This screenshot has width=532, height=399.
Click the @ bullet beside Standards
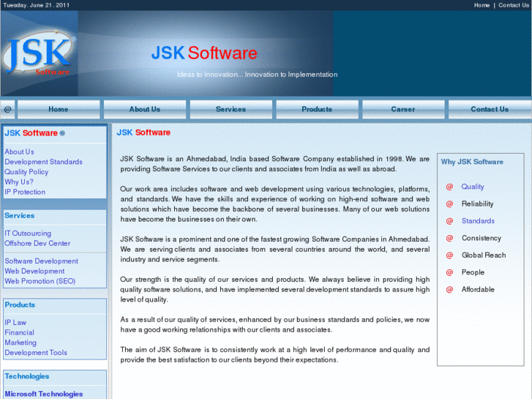[x=449, y=221]
